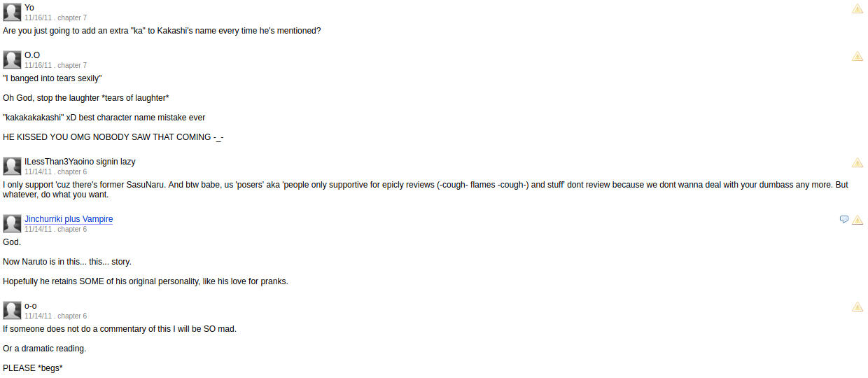Click the name ILessThan3Yaoino signin lazy
The image size is (868, 378).
click(80, 162)
